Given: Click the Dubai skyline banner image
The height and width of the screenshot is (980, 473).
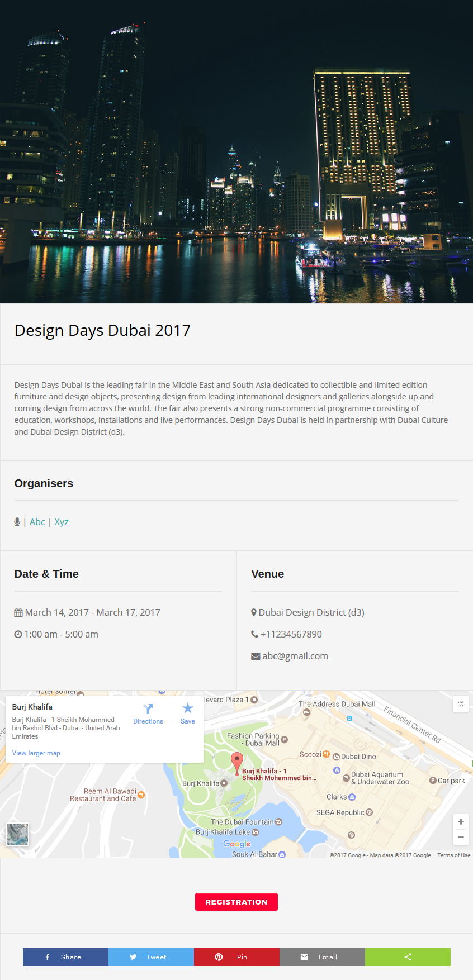Looking at the screenshot, I should (x=236, y=151).
